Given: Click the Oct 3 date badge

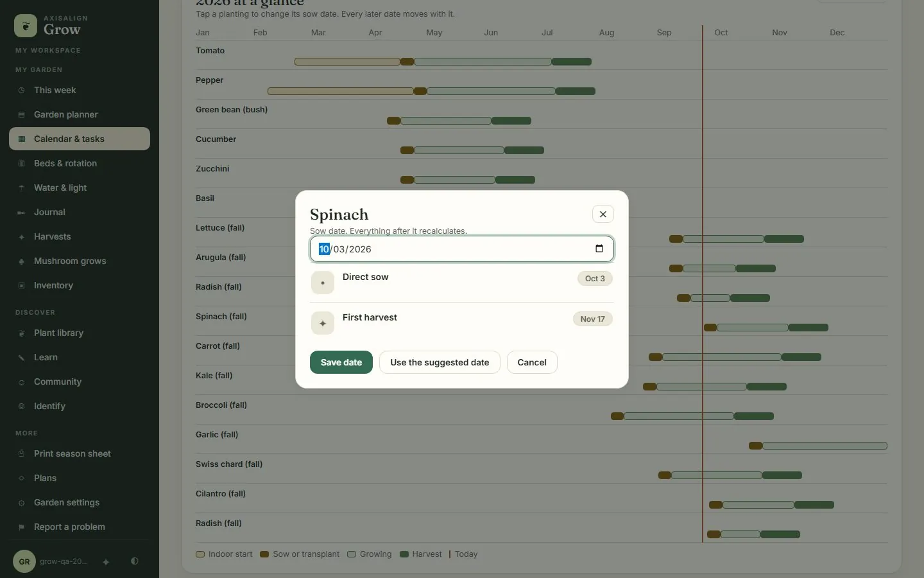Looking at the screenshot, I should [595, 279].
